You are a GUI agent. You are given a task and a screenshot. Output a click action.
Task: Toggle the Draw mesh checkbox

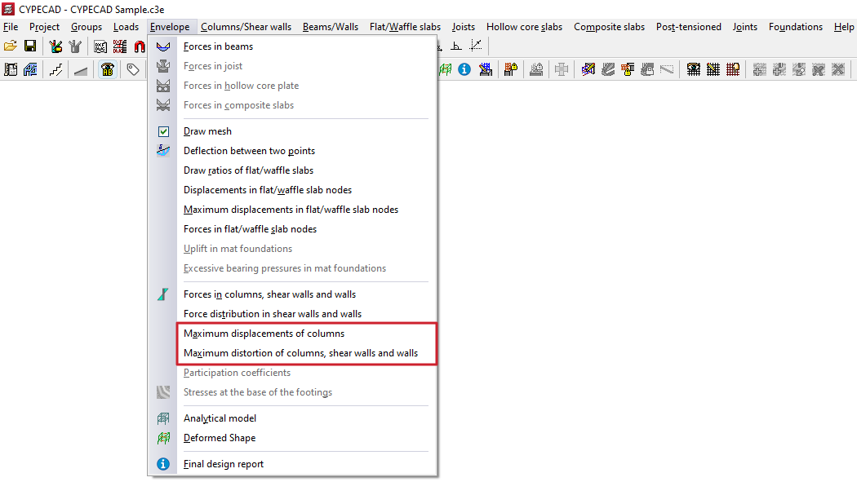click(x=163, y=131)
